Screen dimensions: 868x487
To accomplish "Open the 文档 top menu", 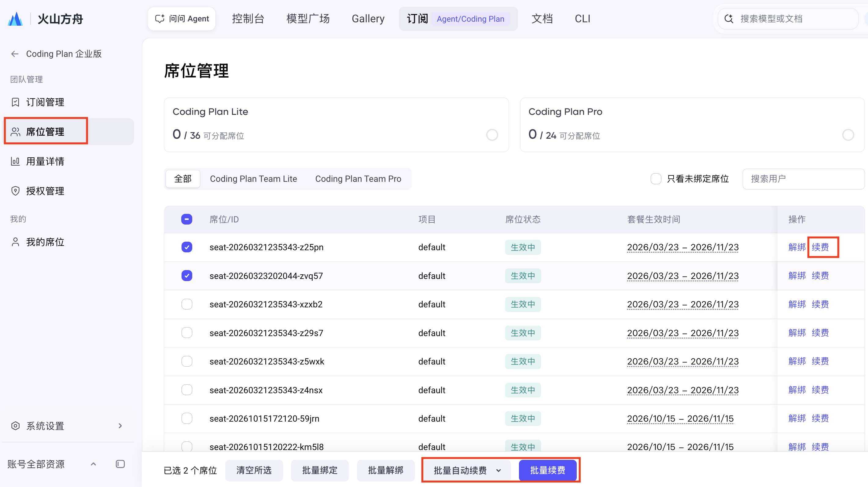I will (542, 19).
